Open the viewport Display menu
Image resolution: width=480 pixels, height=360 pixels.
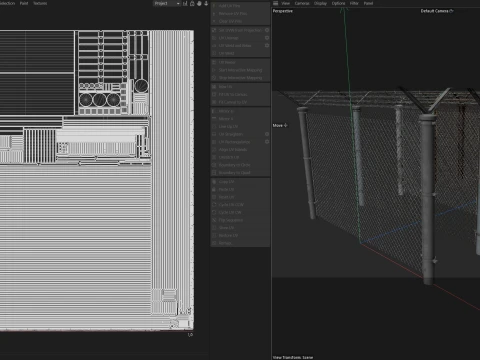[320, 3]
